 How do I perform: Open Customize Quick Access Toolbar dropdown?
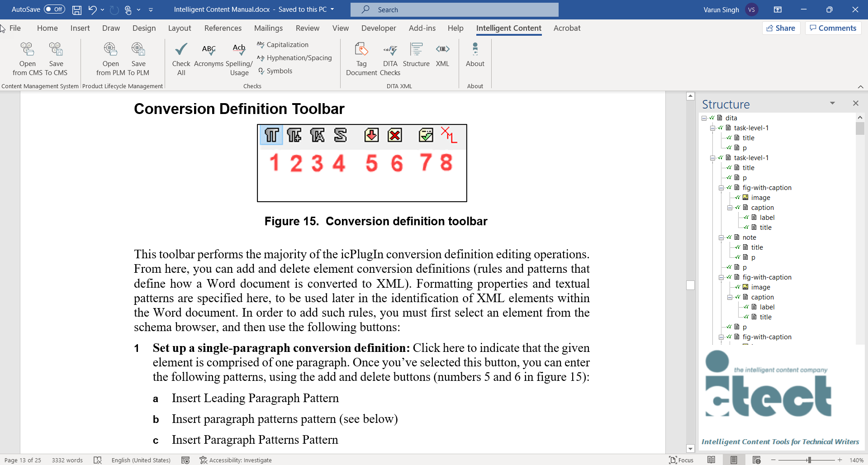point(151,9)
